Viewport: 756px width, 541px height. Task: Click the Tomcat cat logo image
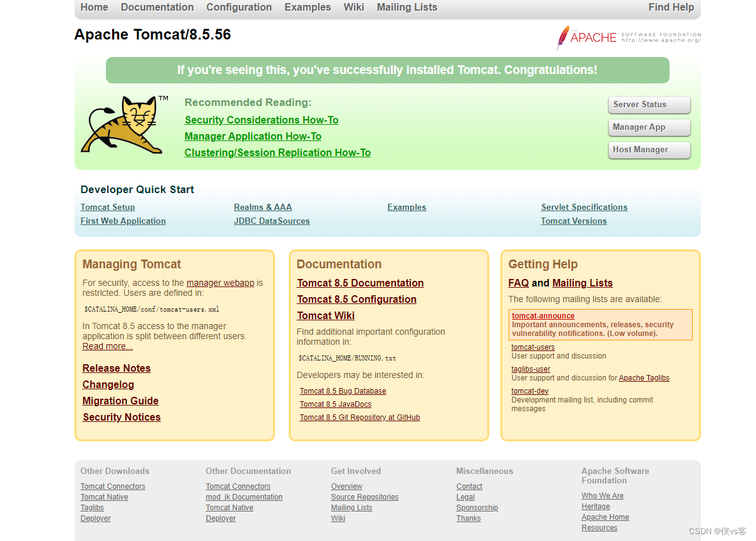125,125
